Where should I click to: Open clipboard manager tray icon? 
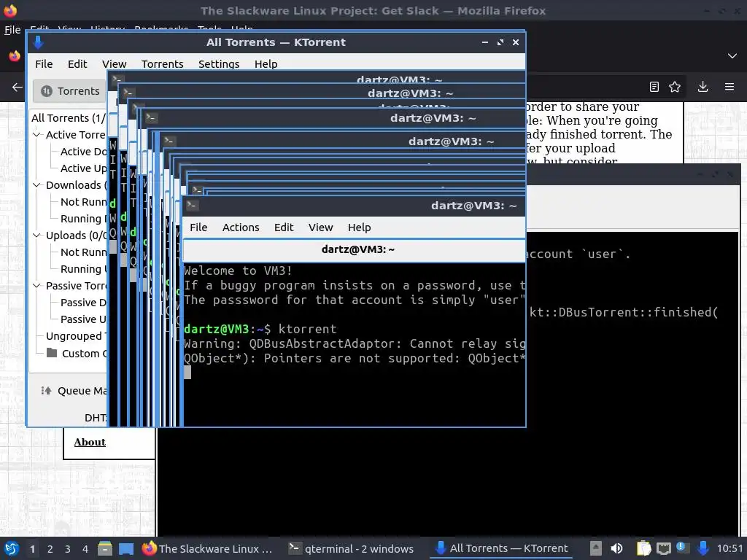(643, 548)
